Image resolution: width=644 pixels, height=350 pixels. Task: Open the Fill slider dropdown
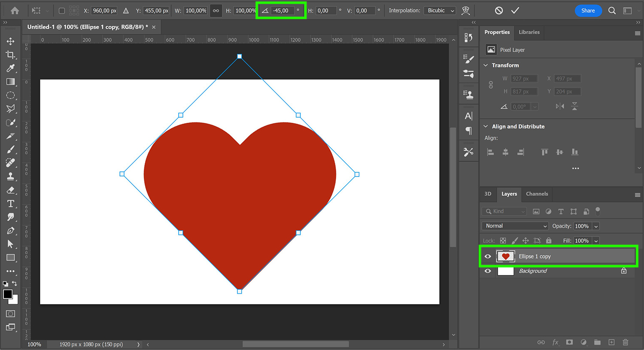[596, 241]
